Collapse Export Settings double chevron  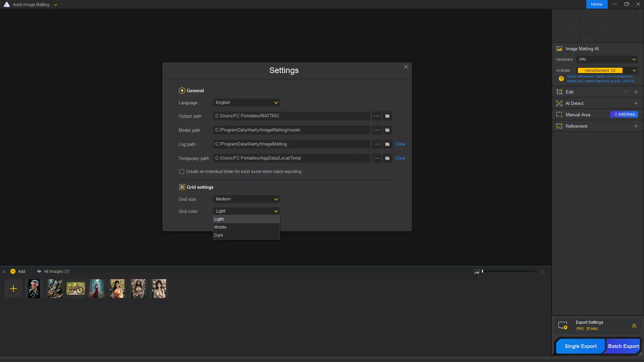634,326
